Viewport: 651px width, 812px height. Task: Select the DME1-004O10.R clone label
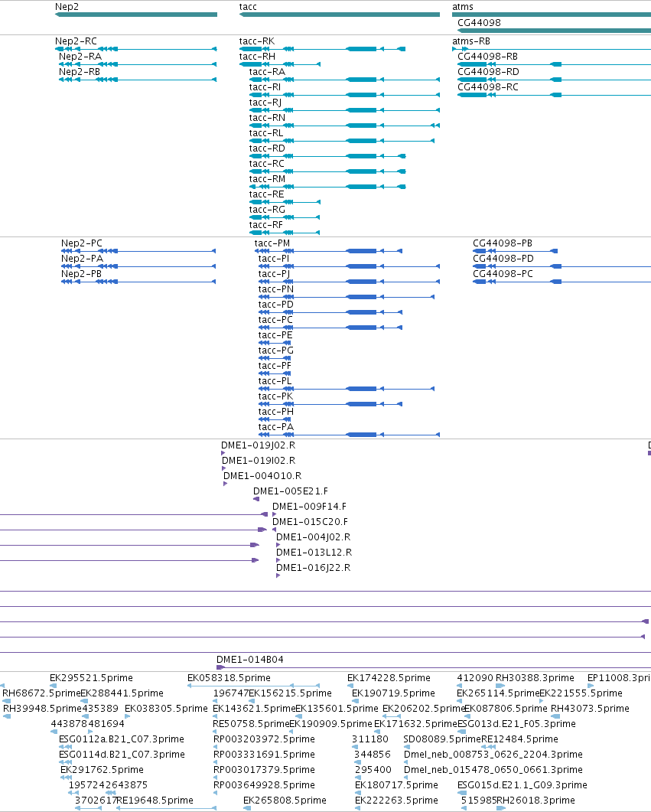(262, 475)
